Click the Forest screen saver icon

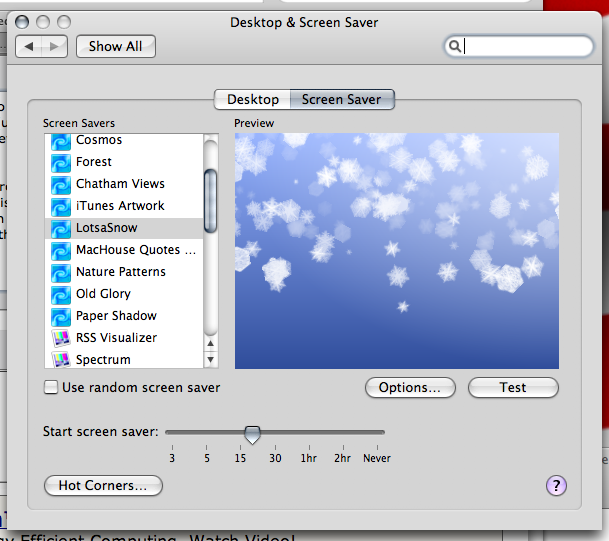(61, 163)
